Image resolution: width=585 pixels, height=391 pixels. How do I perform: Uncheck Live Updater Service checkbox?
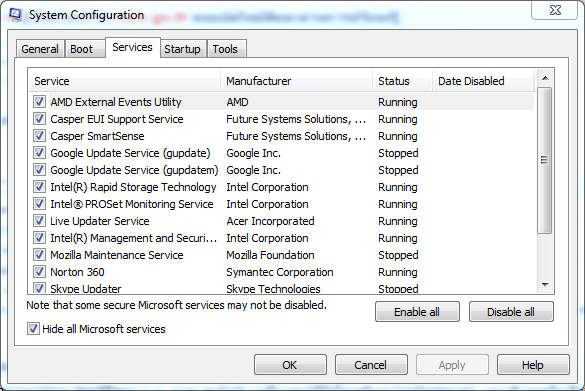(40, 220)
